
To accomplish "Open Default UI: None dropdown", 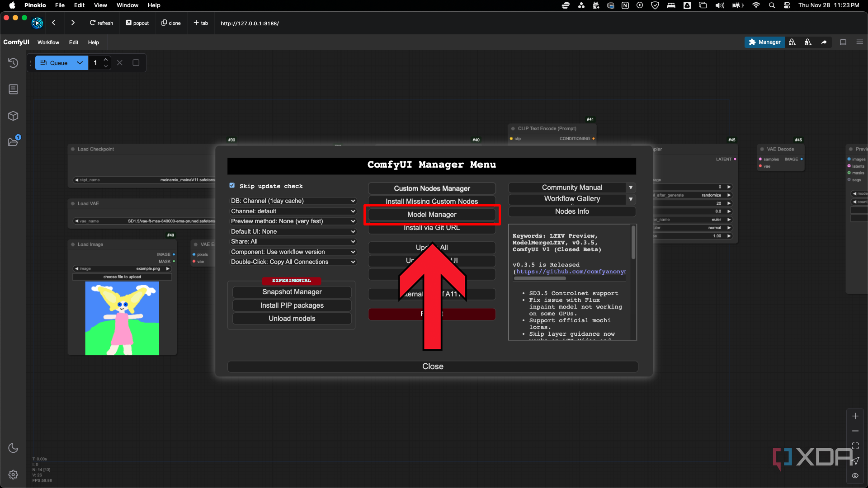I will pos(293,232).
